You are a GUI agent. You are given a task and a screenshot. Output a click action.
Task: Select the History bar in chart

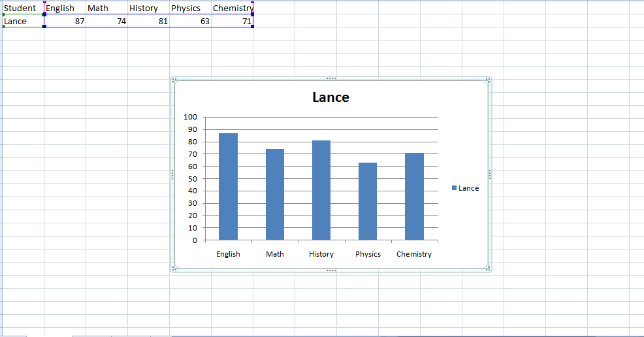coord(321,191)
